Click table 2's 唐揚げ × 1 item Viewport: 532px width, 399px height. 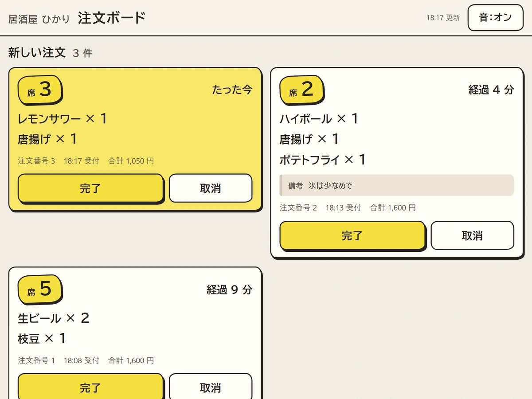click(x=309, y=139)
